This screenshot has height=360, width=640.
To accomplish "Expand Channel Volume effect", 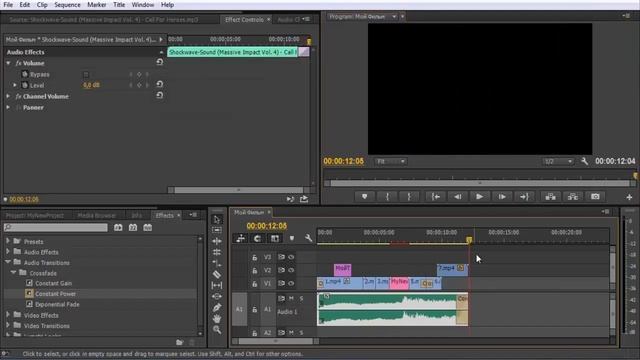I will pos(8,96).
